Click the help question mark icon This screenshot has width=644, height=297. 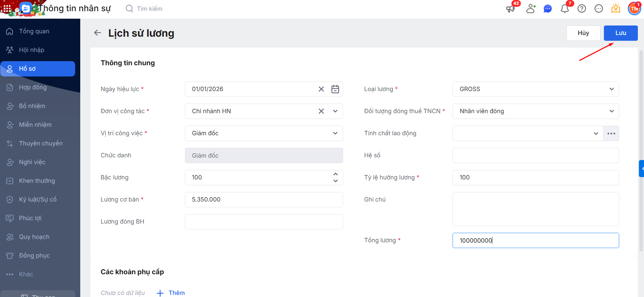(581, 8)
